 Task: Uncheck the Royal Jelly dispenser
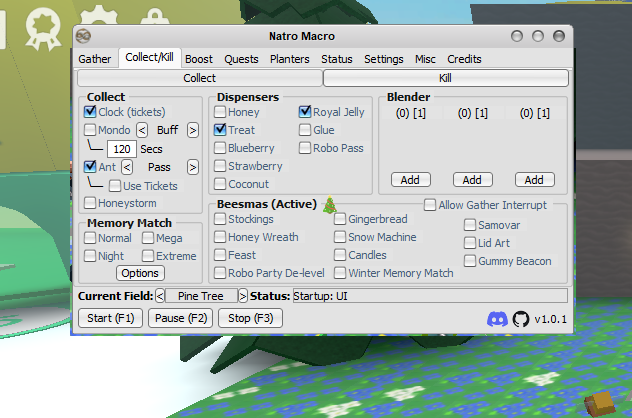coord(305,112)
